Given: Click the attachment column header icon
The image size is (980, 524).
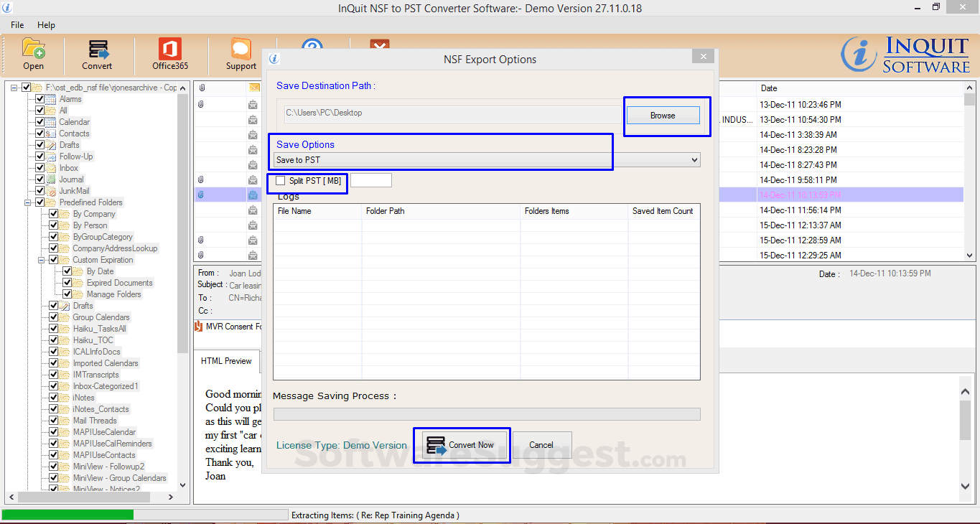Looking at the screenshot, I should (x=202, y=88).
